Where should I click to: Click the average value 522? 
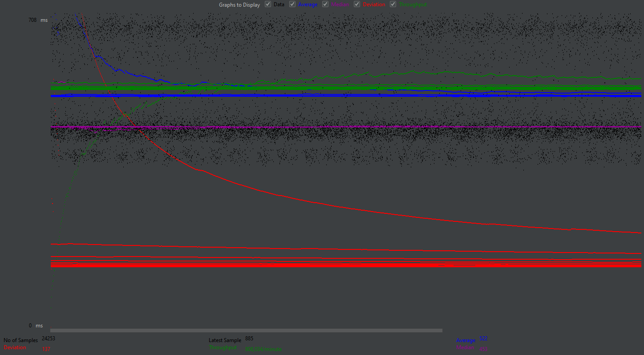[x=483, y=339]
